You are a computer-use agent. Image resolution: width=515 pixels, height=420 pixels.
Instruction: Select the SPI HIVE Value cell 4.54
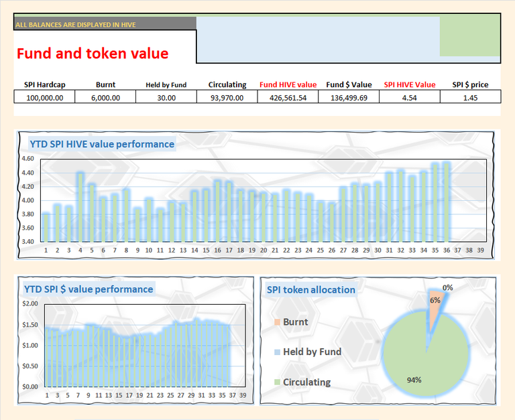point(410,97)
